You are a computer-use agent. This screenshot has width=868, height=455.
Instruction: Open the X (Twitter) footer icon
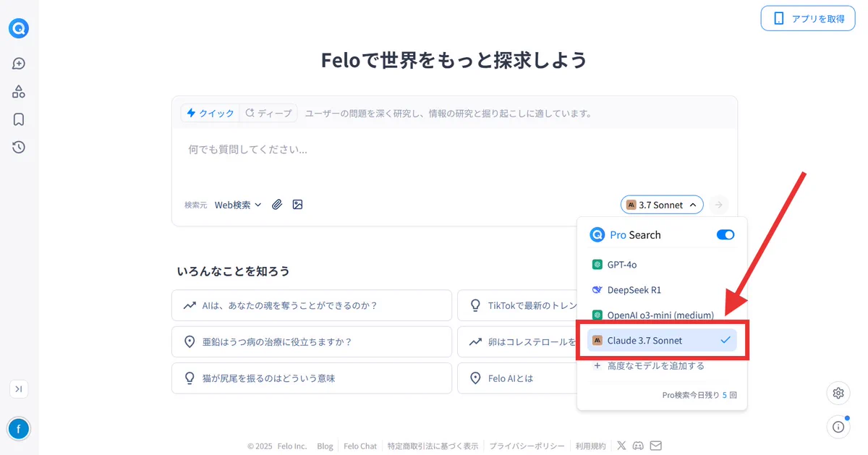point(621,446)
